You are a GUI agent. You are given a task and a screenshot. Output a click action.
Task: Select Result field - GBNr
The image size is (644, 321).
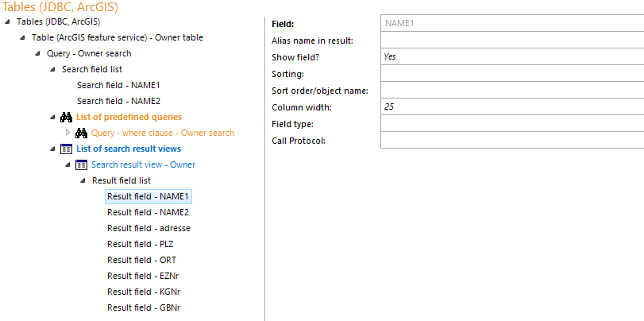[x=144, y=307]
